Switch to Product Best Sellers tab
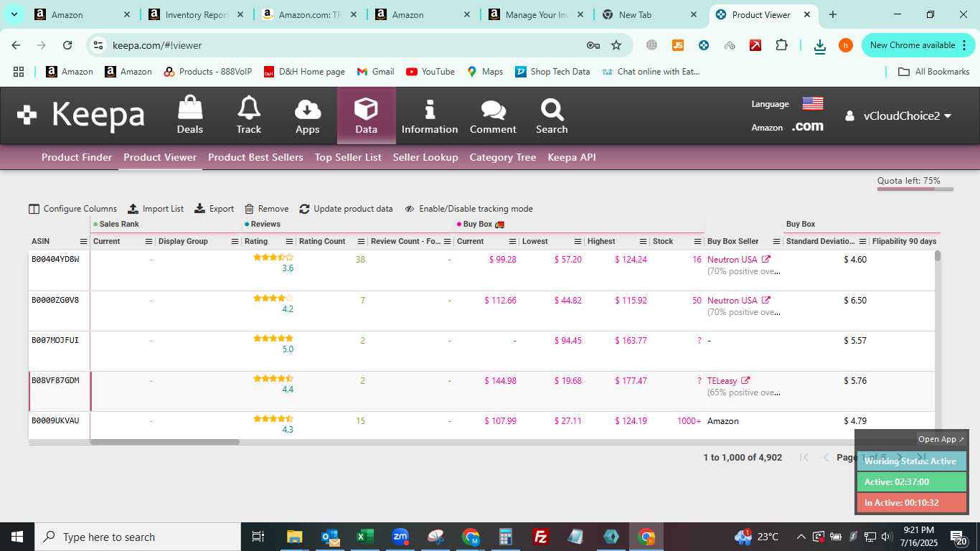This screenshot has height=551, width=980. 255,157
